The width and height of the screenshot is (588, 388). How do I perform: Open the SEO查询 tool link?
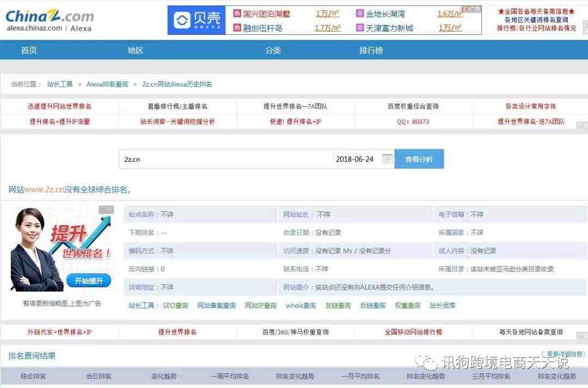click(x=175, y=306)
